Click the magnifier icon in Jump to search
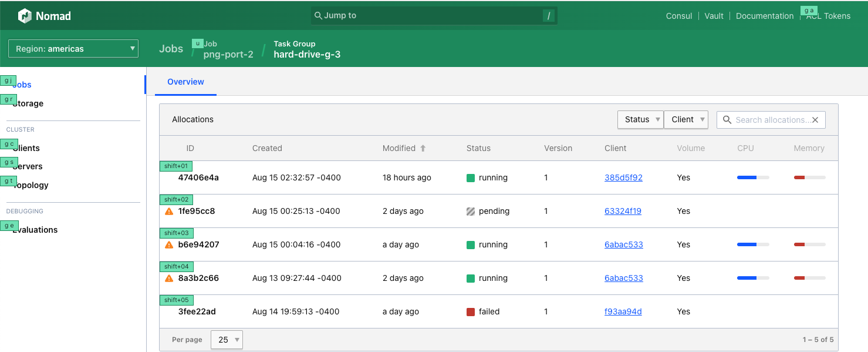 (318, 15)
